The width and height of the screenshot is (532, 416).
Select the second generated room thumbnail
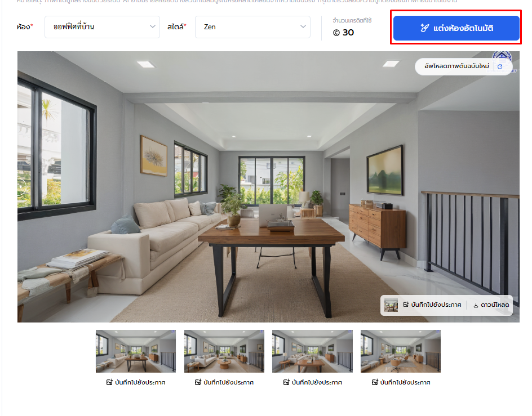[x=224, y=351]
